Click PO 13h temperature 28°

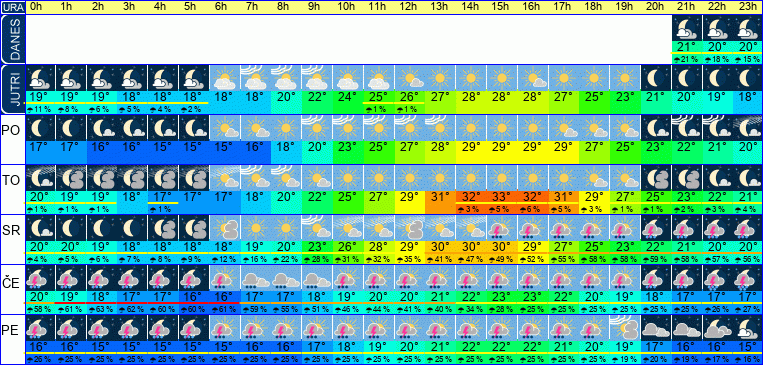click(x=440, y=147)
